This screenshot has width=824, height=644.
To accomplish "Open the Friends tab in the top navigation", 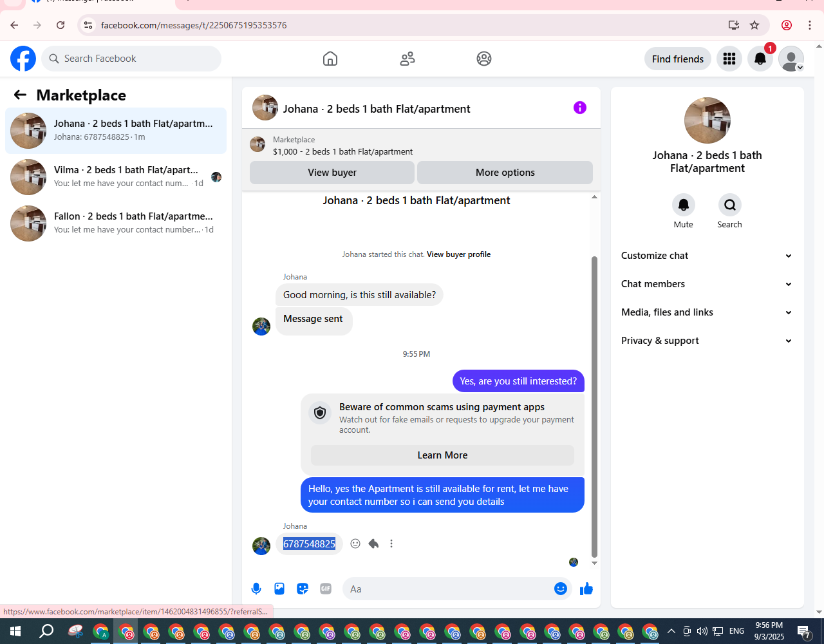I will (x=407, y=59).
